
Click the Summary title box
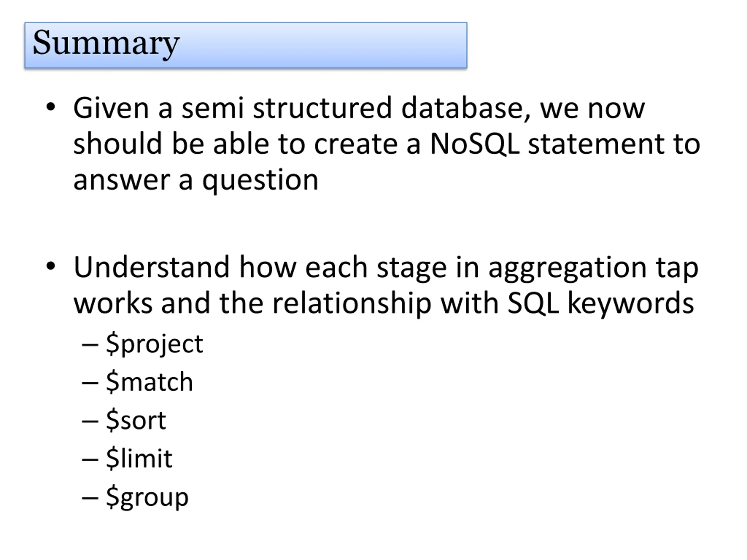tap(246, 45)
